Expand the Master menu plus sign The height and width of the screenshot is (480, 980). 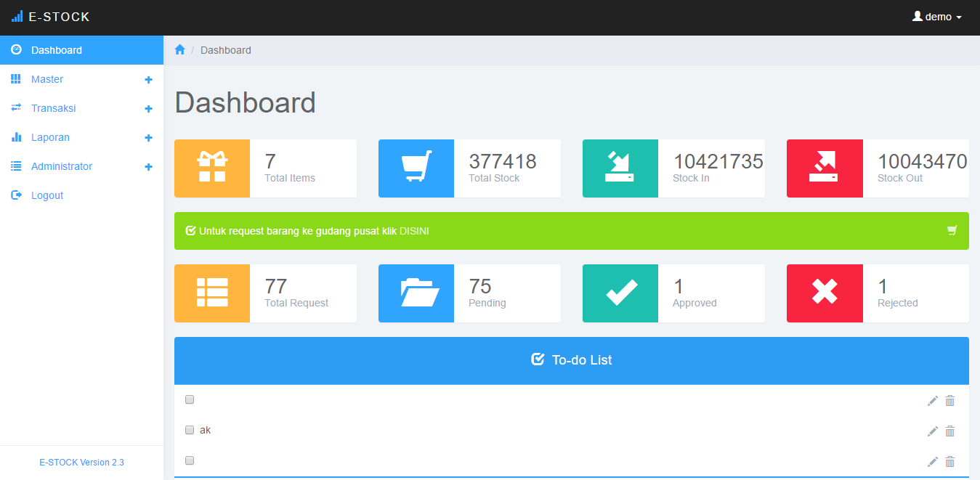tap(148, 80)
